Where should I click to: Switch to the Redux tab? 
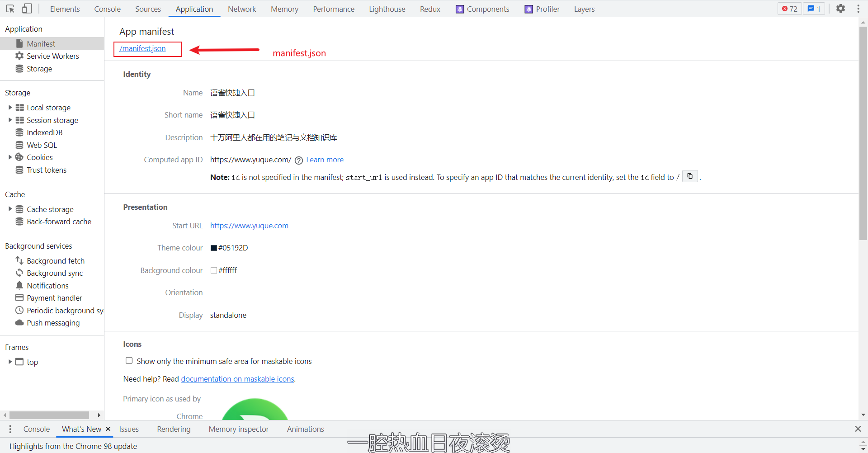[430, 9]
